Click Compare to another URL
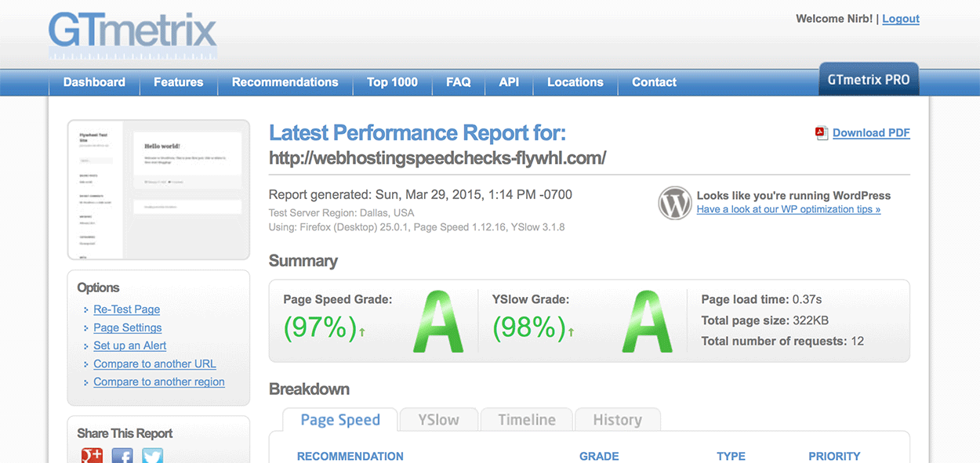980x463 pixels. (154, 364)
